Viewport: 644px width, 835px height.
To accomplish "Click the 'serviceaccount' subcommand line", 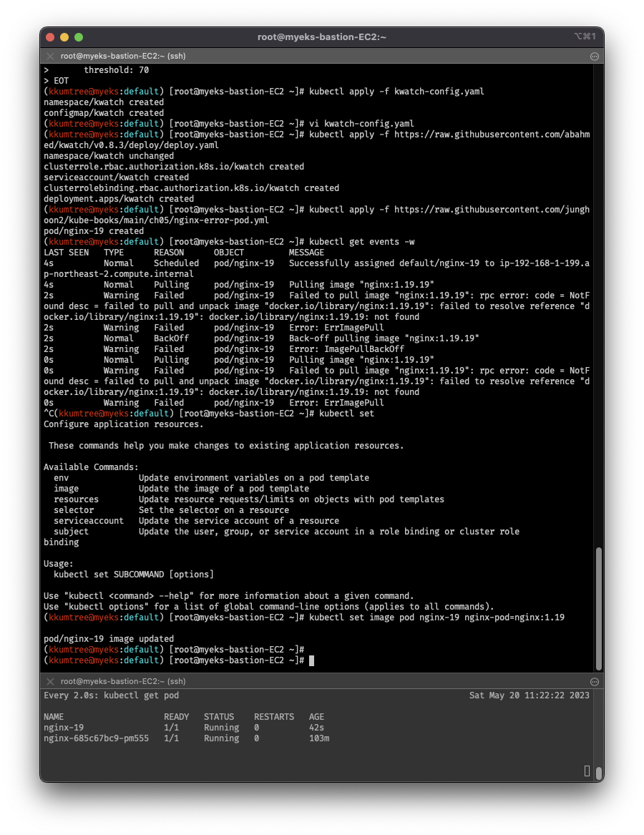I will click(x=196, y=520).
